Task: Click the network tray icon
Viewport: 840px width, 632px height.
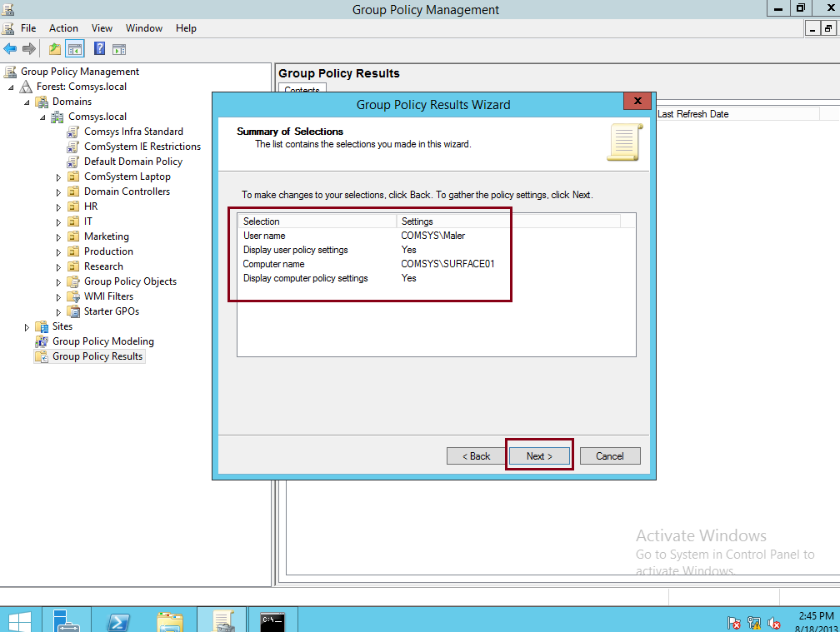Action: (x=754, y=623)
